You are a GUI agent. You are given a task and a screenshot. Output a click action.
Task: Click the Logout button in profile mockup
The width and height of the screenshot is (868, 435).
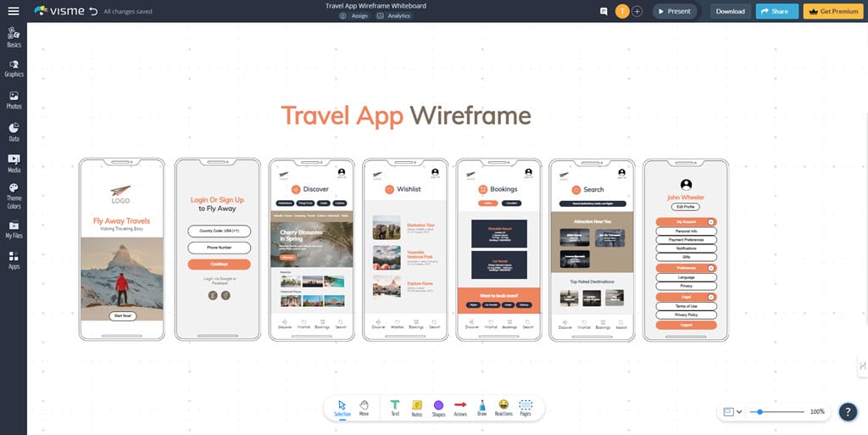[687, 325]
